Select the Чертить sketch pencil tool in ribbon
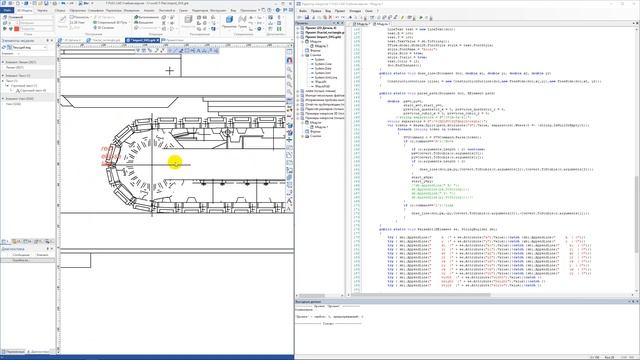This screenshot has height=360, width=640. pos(62,21)
